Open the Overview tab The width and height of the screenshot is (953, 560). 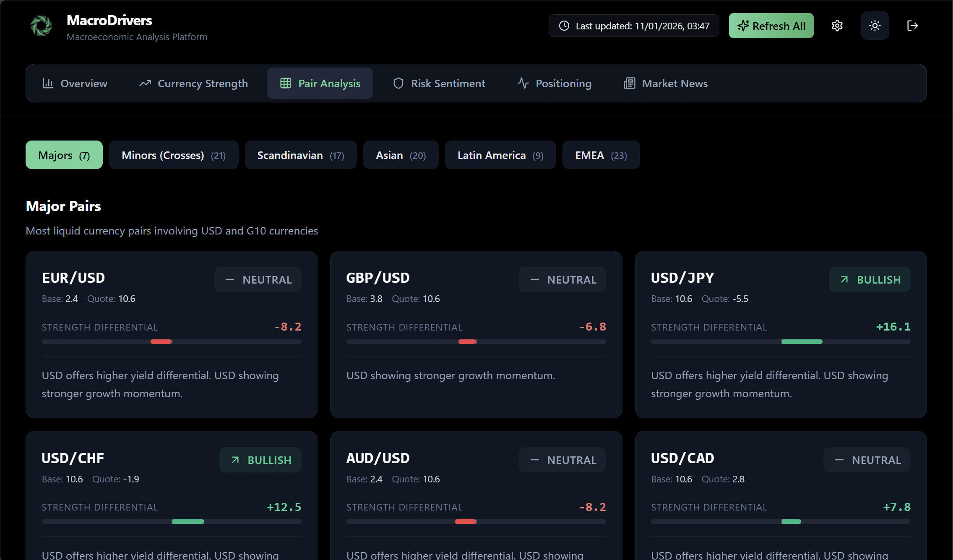[75, 83]
